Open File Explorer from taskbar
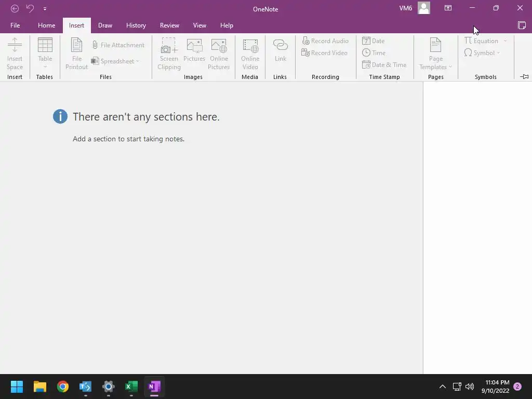This screenshot has height=399, width=532. [39, 387]
